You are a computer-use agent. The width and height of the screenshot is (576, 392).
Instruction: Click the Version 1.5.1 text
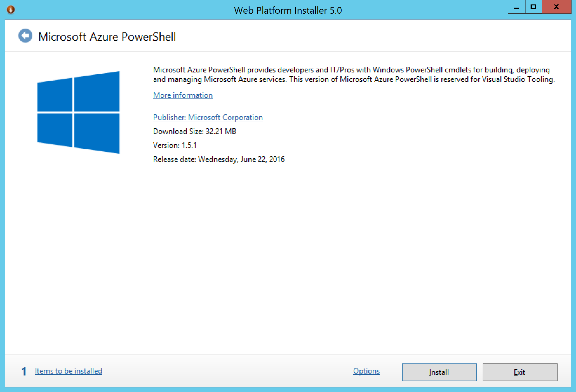(175, 145)
